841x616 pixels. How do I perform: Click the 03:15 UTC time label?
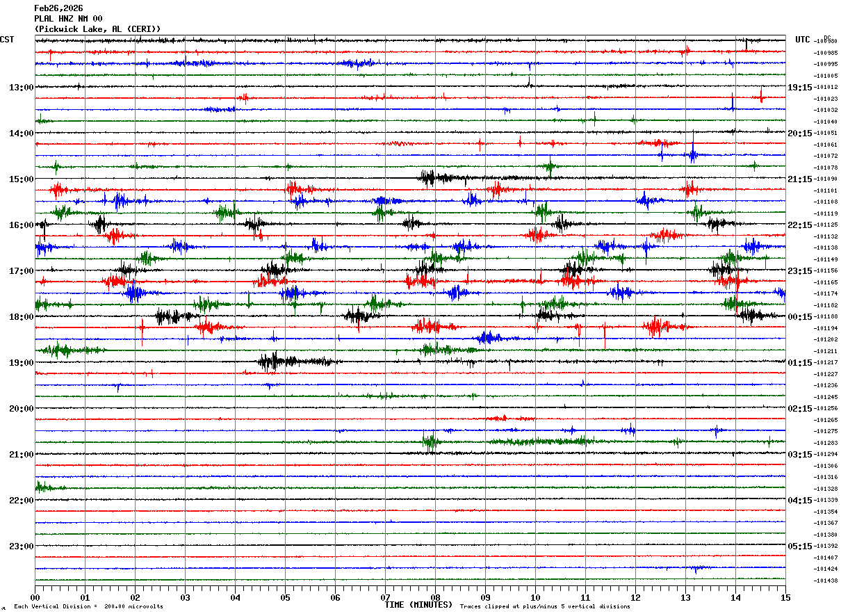[799, 455]
